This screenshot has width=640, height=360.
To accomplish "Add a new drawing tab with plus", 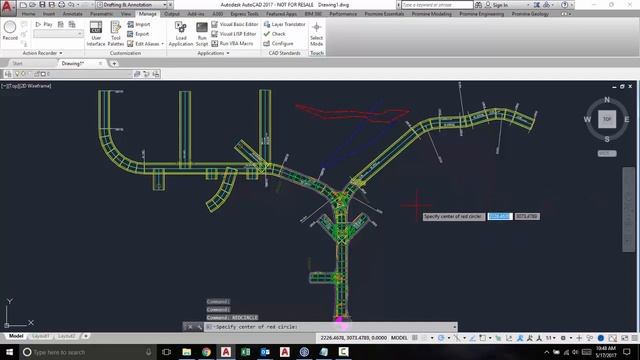I will (x=114, y=63).
